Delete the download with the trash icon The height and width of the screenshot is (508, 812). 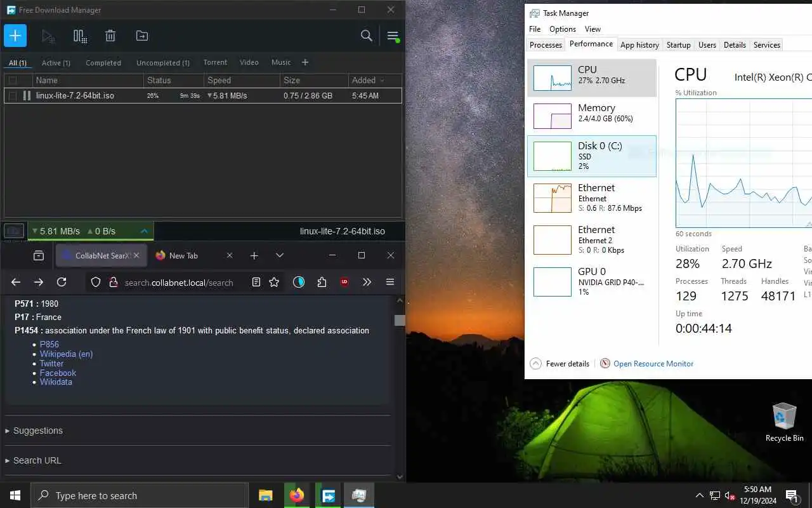(110, 36)
